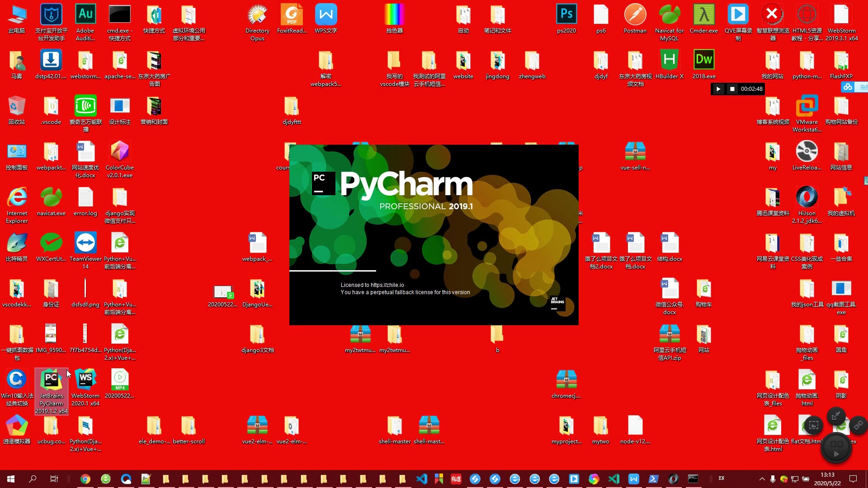Click the taskbar search magnifier
The width and height of the screenshot is (868, 488).
[33, 479]
